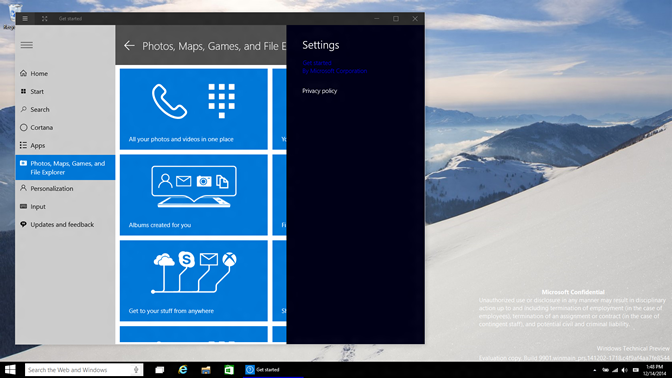The image size is (672, 378).
Task: Open the clock showing 1:48 PM
Action: (654, 370)
